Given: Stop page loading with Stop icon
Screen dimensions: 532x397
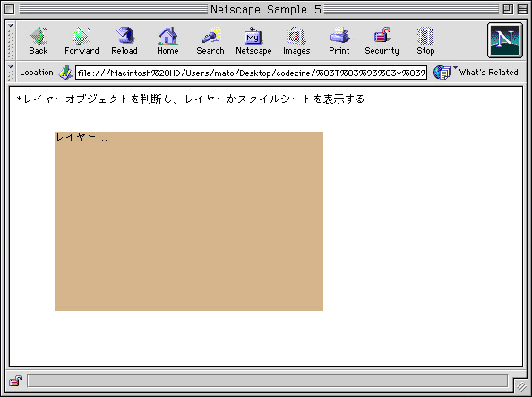Looking at the screenshot, I should click(x=425, y=40).
